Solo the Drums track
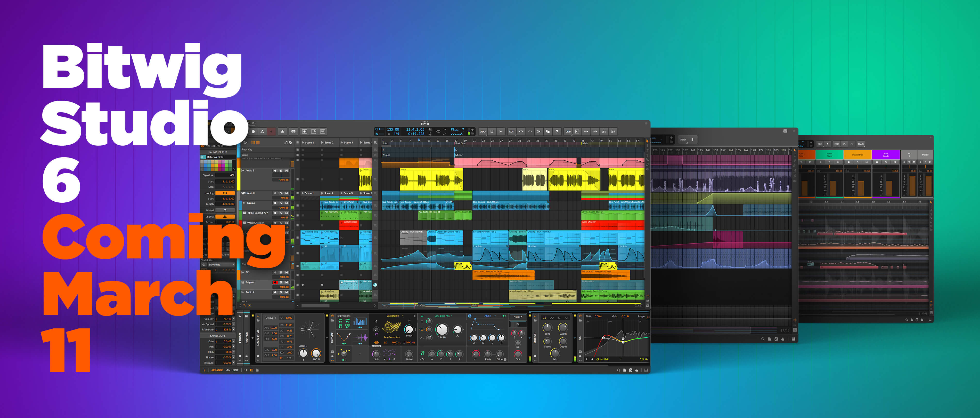Screen dimensions: 980x418 tap(281, 203)
